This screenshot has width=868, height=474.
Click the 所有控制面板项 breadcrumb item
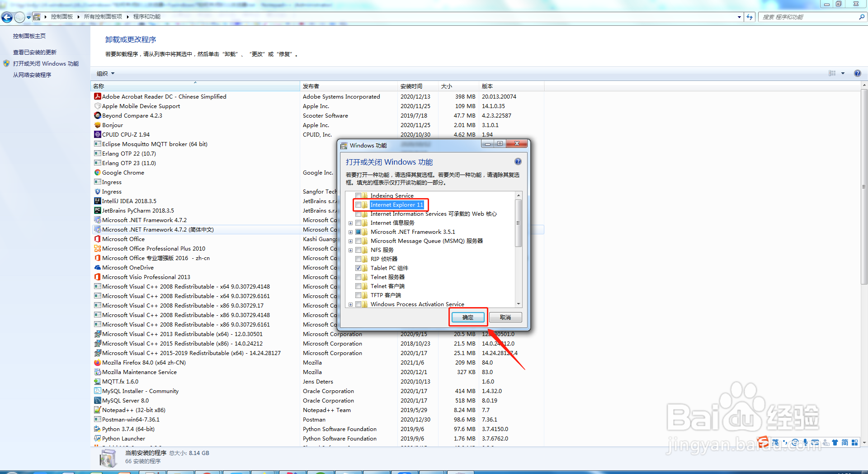pos(103,17)
